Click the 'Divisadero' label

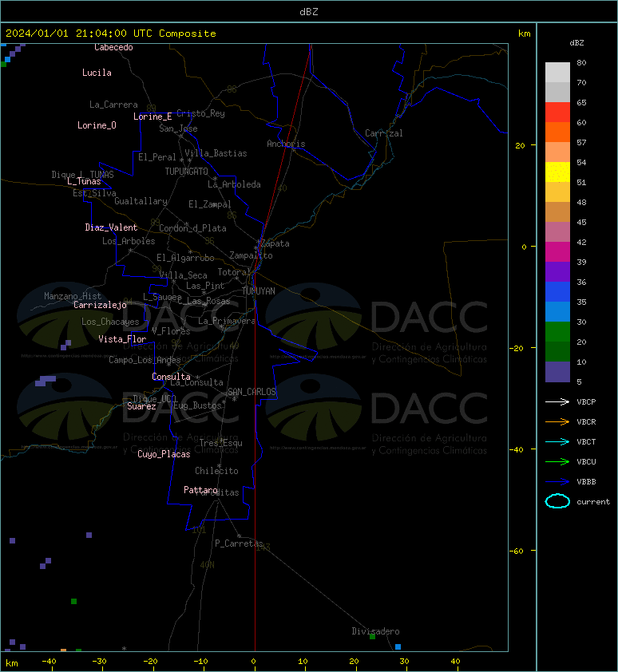(x=375, y=631)
